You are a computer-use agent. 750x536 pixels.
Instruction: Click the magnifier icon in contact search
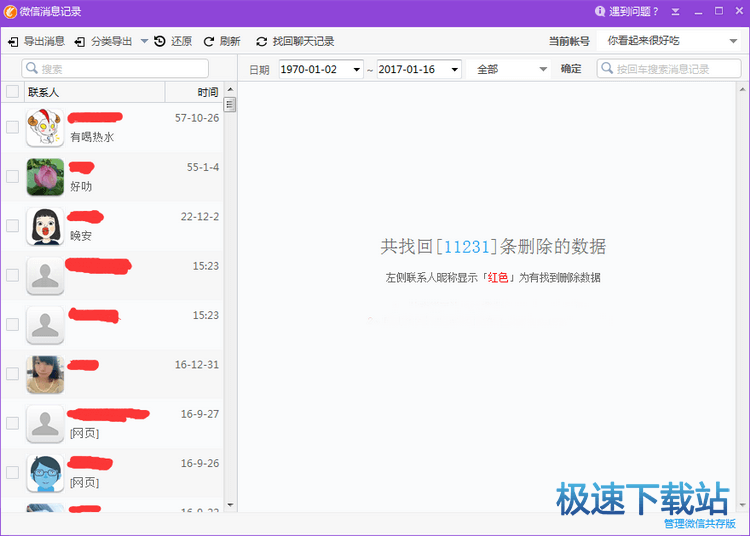[32, 69]
